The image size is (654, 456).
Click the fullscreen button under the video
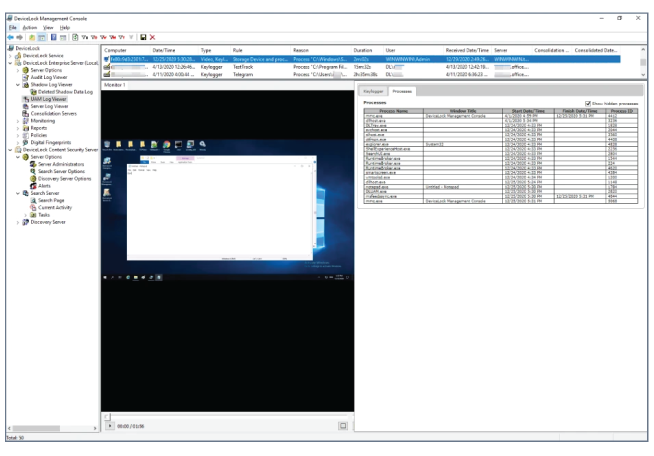click(343, 425)
